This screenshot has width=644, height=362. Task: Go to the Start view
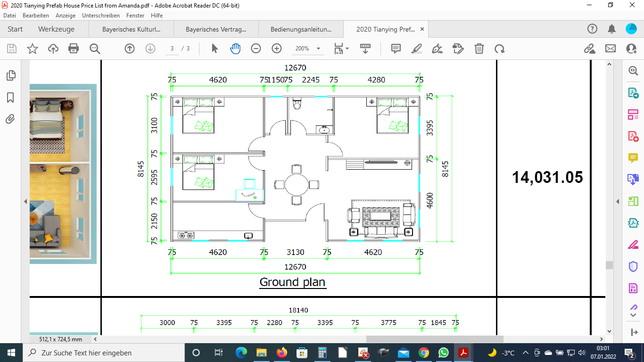click(15, 29)
